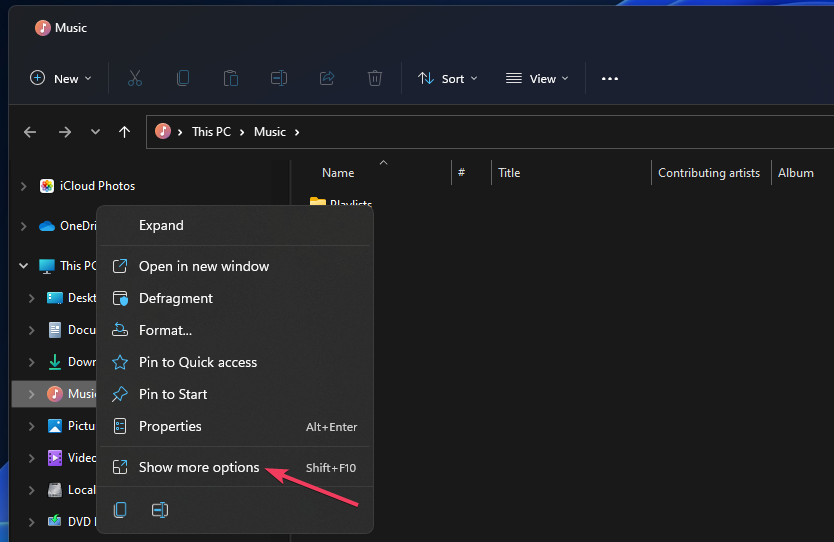The height and width of the screenshot is (542, 834).
Task: Click the Videos icon in sidebar
Action: point(55,457)
